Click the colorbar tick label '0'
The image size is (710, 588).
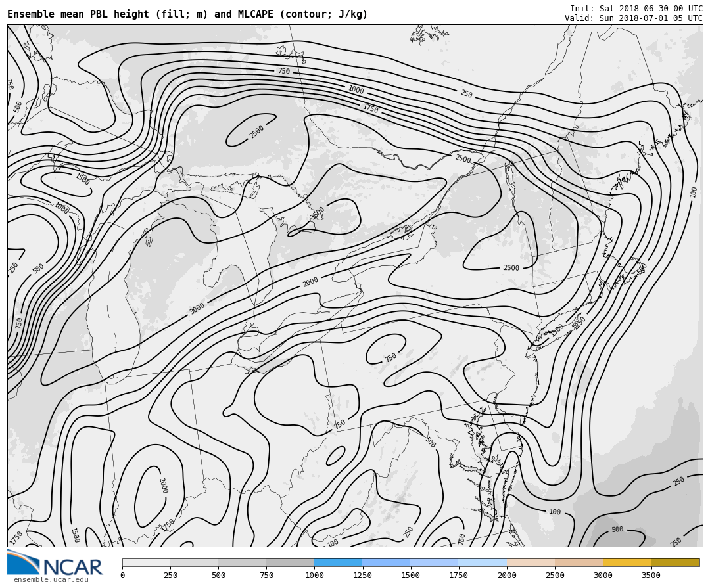click(x=123, y=576)
